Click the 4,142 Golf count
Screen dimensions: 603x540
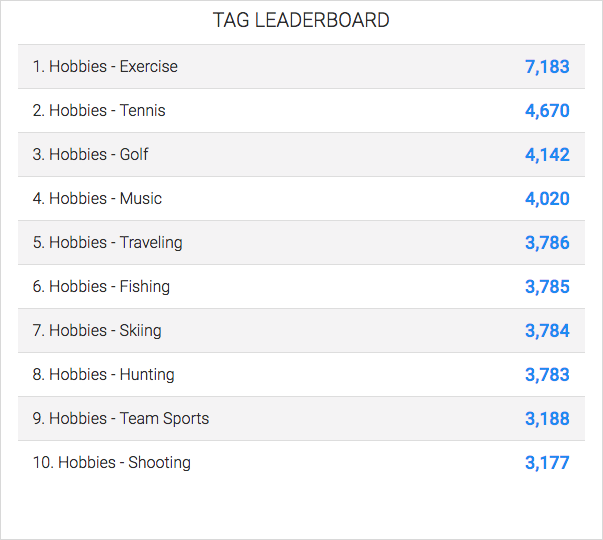pyautogui.click(x=547, y=155)
